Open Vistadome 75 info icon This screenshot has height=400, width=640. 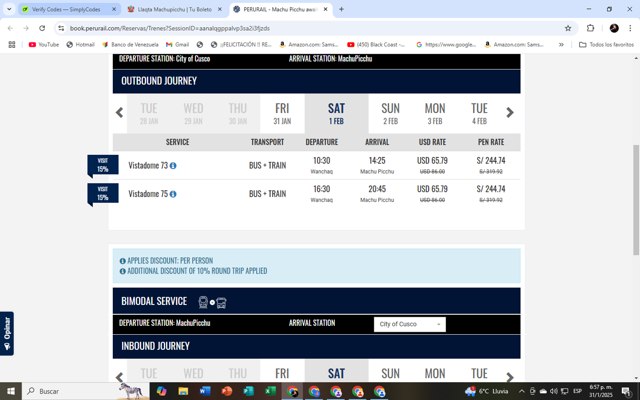coord(173,194)
